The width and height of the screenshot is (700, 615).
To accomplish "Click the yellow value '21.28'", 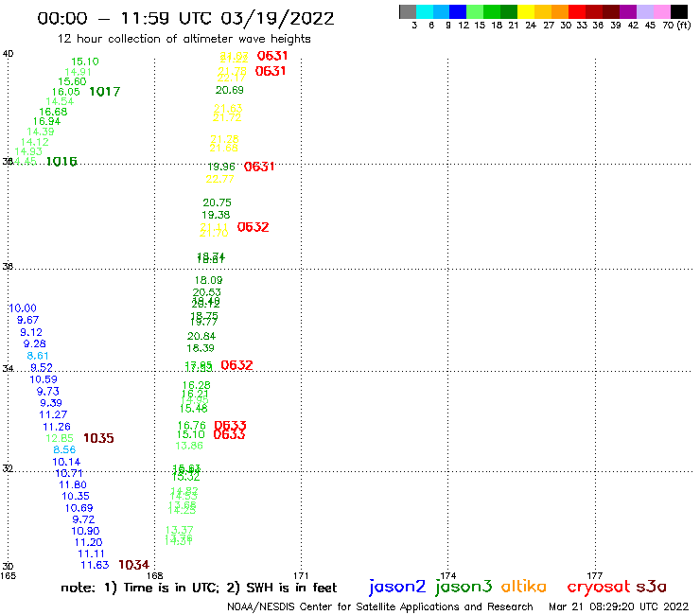I will 224,139.
